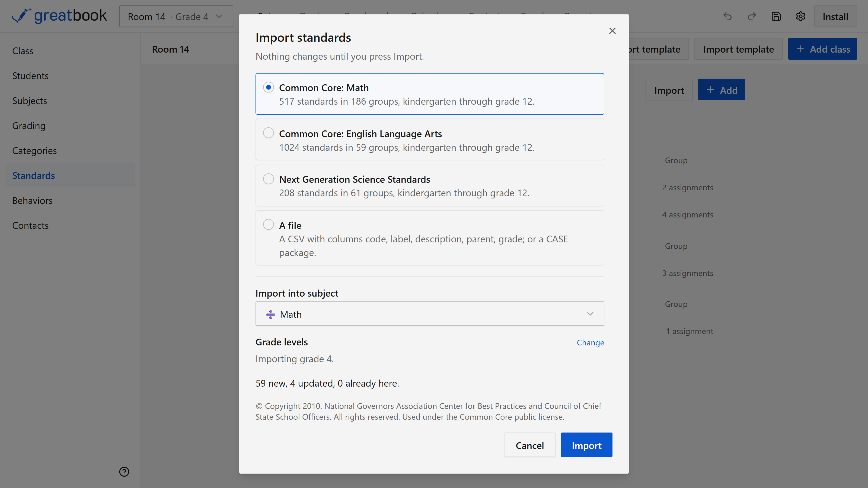Click the redo arrow icon
Viewport: 868px width, 488px height.
pyautogui.click(x=752, y=17)
